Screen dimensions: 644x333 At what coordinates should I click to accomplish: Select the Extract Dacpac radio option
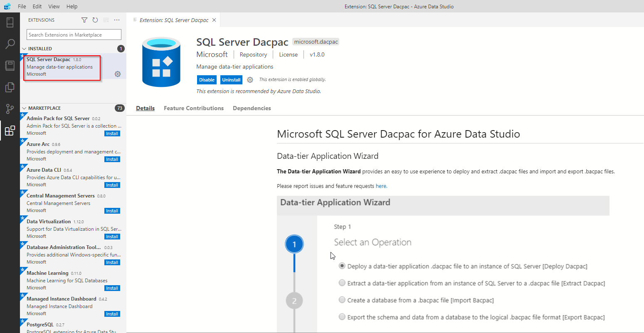(x=342, y=283)
